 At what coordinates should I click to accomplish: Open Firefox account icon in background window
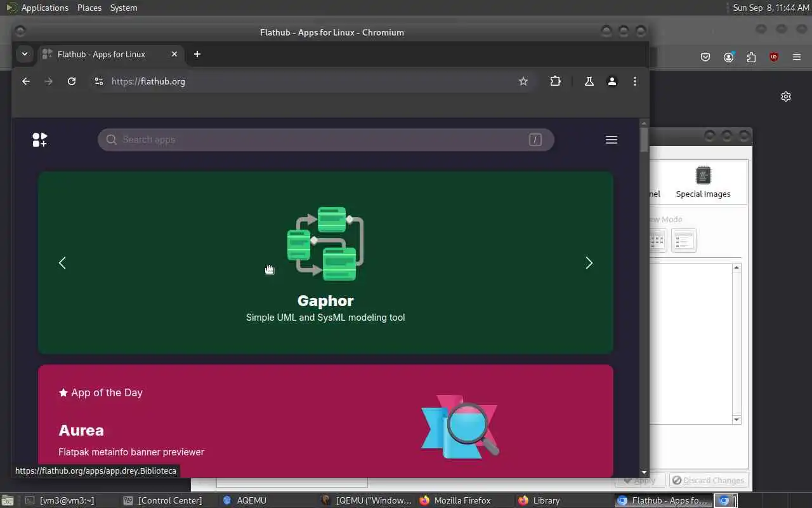[728, 57]
